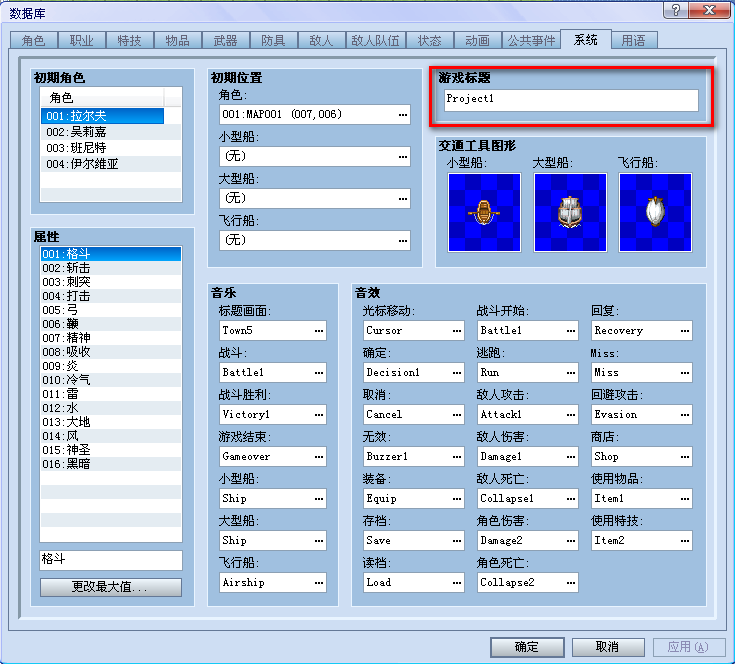The height and width of the screenshot is (664, 735).
Task: Select attribute 013:大地
Action: click(111, 422)
